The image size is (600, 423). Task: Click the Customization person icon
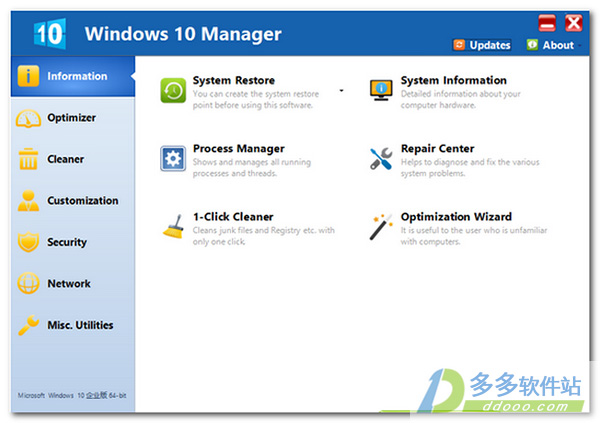28,201
